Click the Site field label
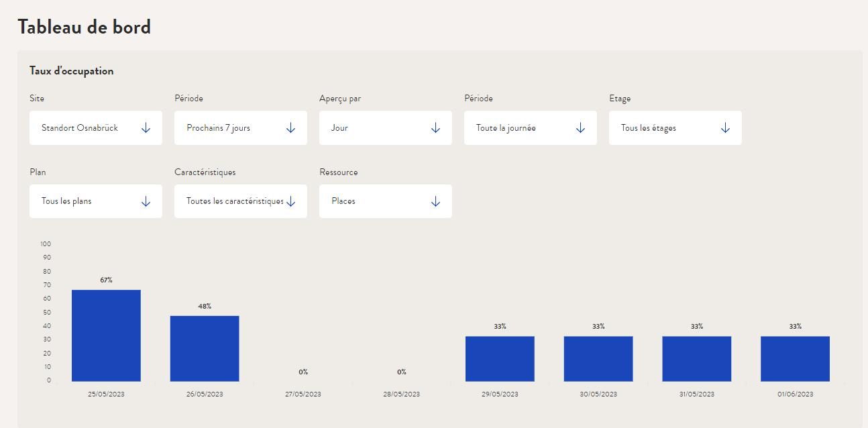868x428 pixels. coord(37,99)
